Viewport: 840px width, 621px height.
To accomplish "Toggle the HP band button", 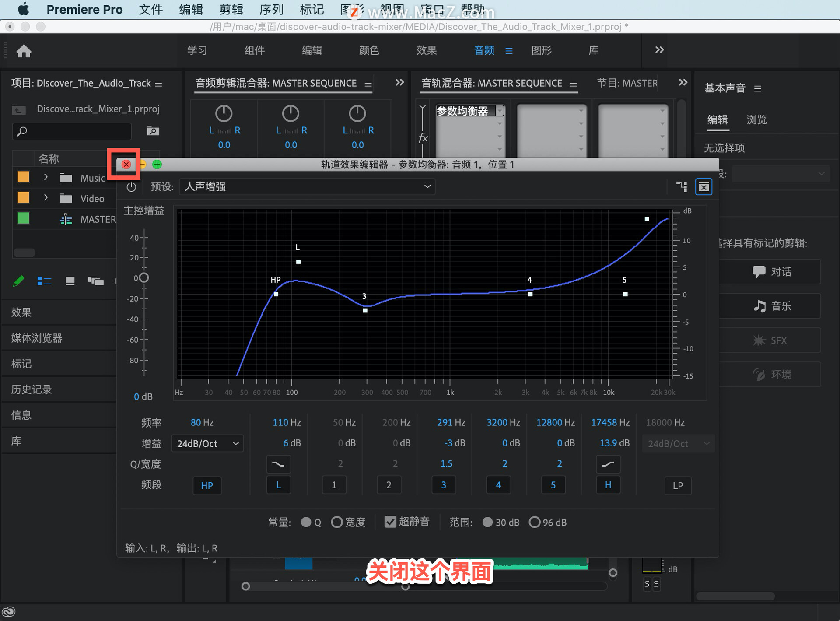I will (x=207, y=485).
